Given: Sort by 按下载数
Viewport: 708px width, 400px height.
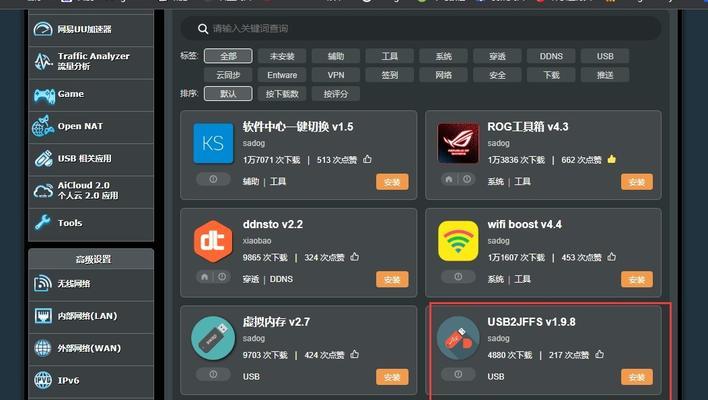Looking at the screenshot, I should click(282, 94).
